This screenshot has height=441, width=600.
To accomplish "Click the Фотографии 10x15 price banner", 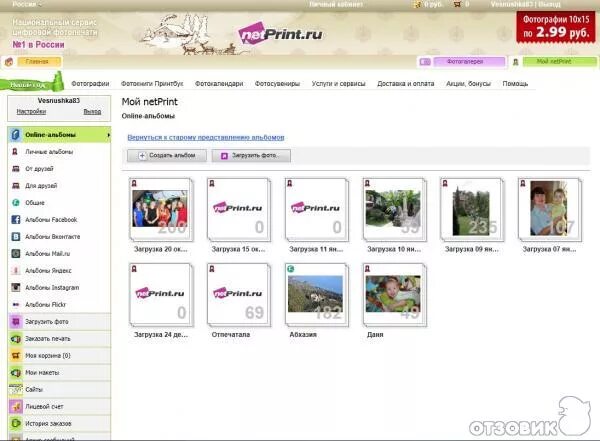I will pos(556,27).
